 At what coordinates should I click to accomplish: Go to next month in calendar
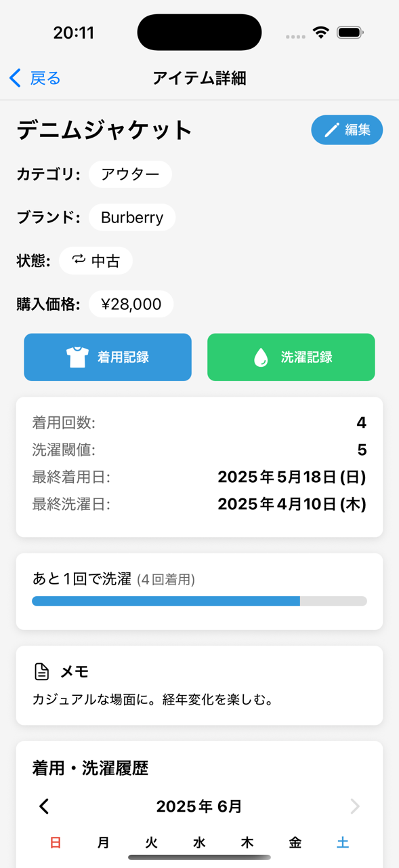(x=355, y=806)
